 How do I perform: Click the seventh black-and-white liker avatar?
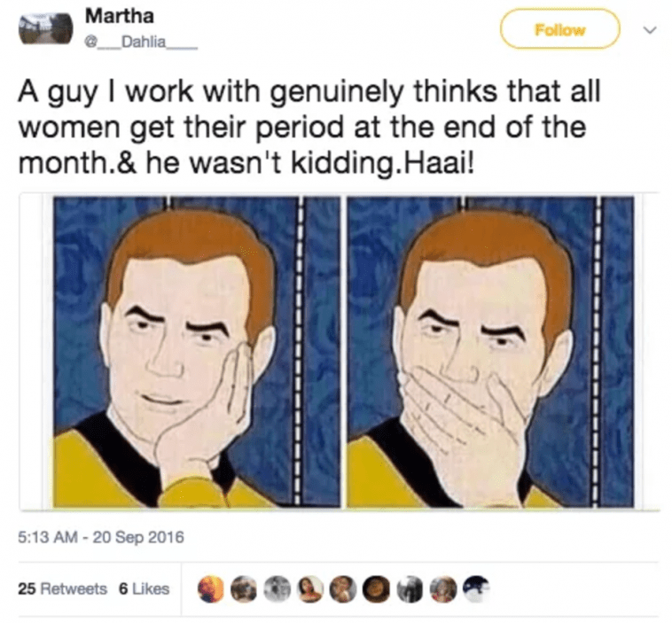pyautogui.click(x=410, y=588)
